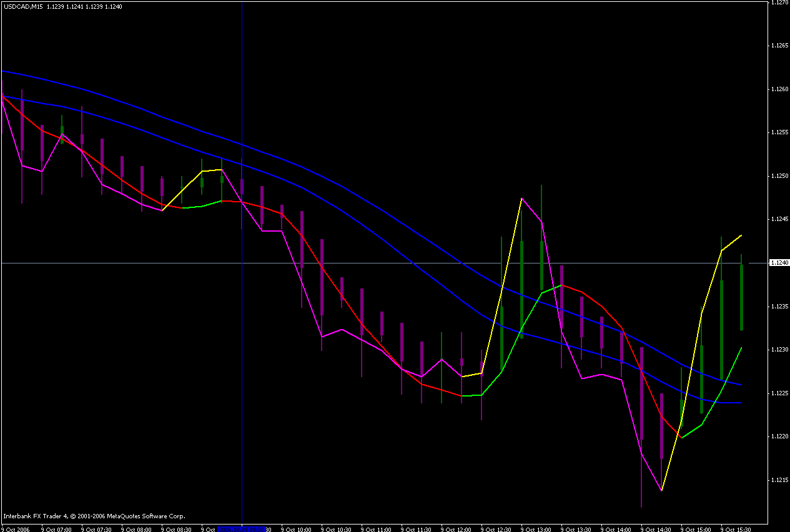Click the 1.1250 price axis label

point(779,176)
